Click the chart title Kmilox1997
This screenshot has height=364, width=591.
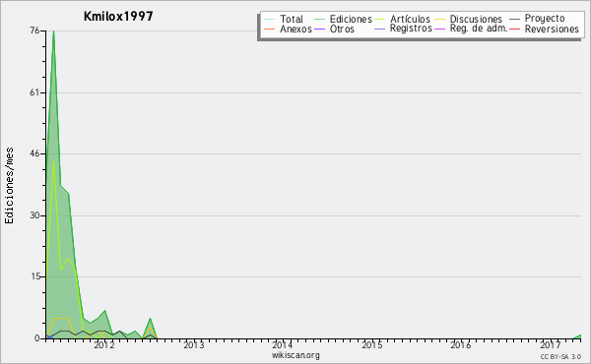click(x=118, y=17)
